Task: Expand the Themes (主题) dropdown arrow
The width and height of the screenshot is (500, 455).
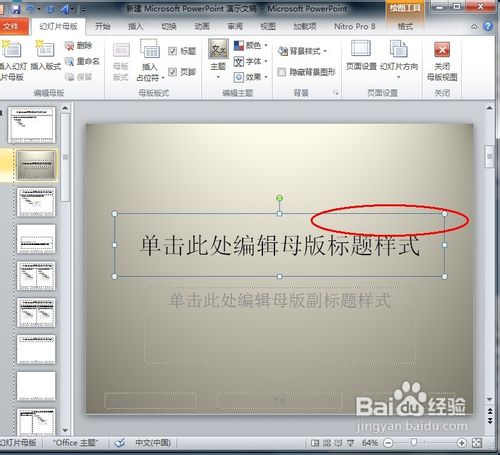Action: coord(218,77)
